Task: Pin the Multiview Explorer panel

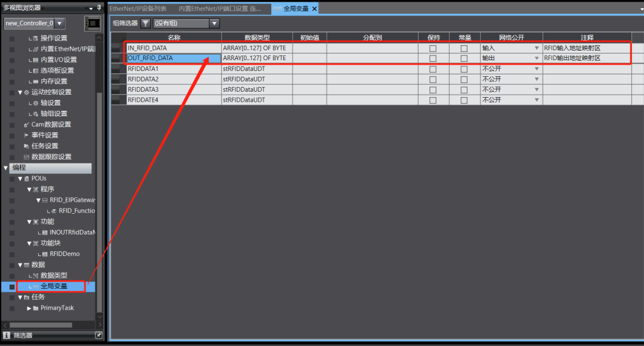Action: [x=99, y=8]
